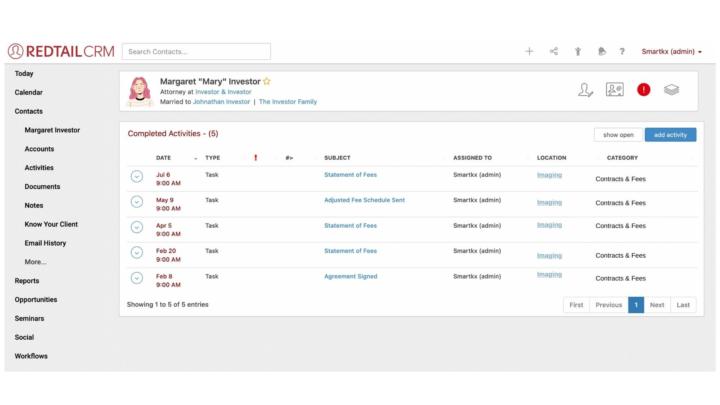Open Contacts in sidebar
Viewport: 720px width, 405px height.
point(28,111)
